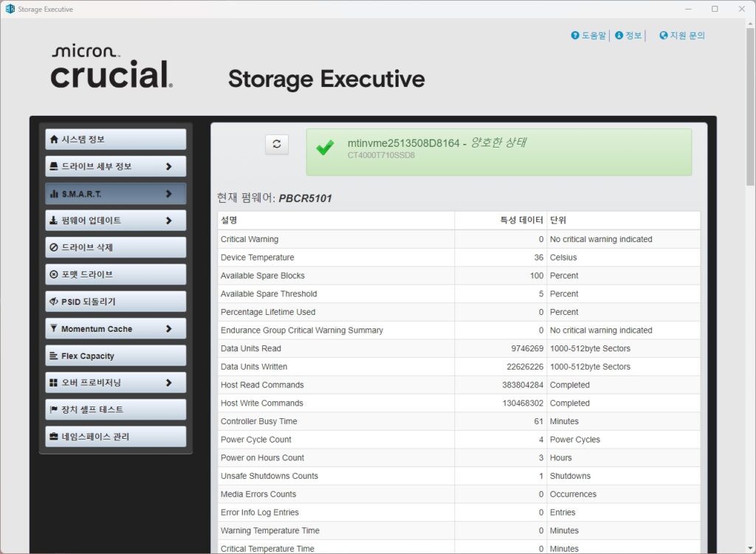
Task: Click the grid icon beside 오버 프로비저닝
Action: (54, 383)
